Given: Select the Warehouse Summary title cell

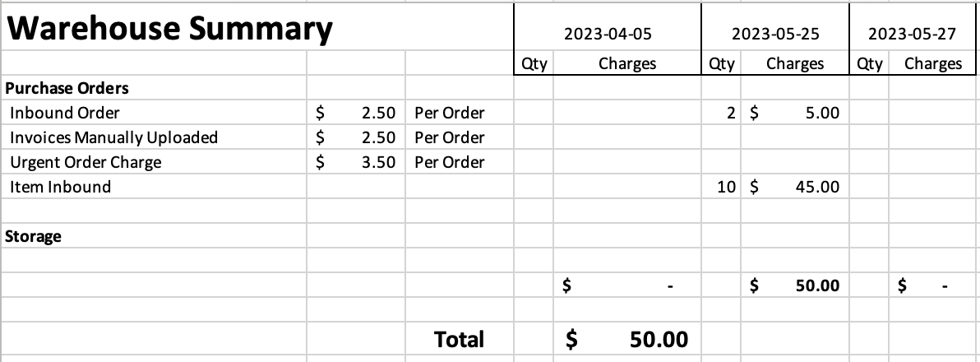Looking at the screenshot, I should pos(169,30).
